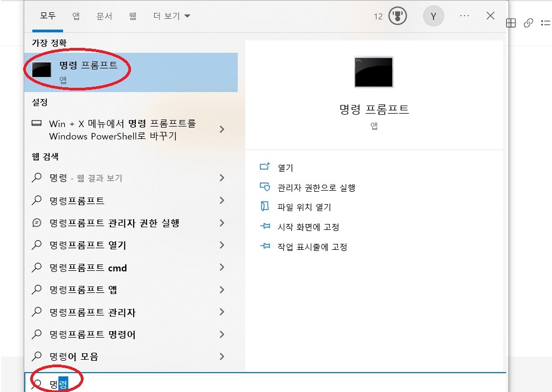This screenshot has height=392, width=552.
Task: Click the Microsoft Rewards medal icon showing 12
Action: [x=397, y=16]
